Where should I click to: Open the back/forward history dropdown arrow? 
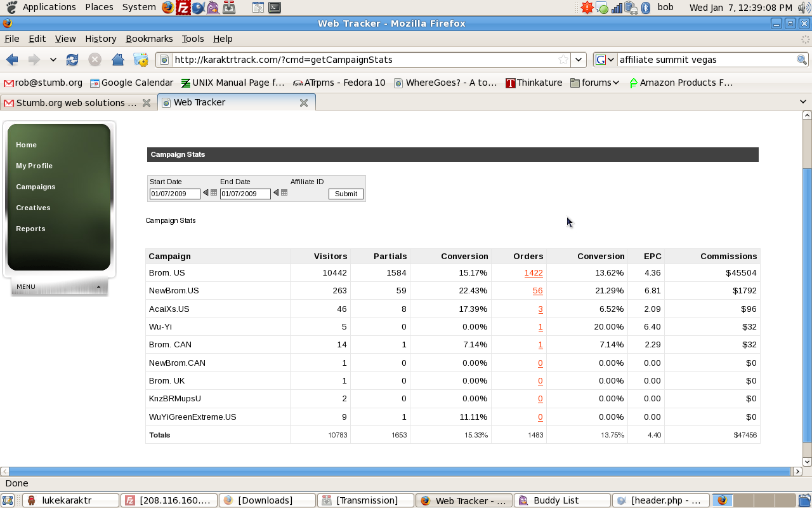(53, 60)
